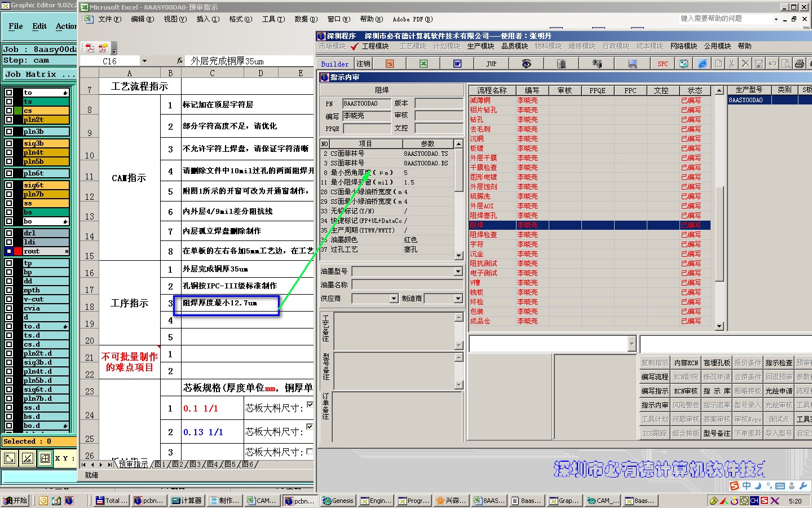
Task: Click the 指示内审 button
Action: point(655,405)
